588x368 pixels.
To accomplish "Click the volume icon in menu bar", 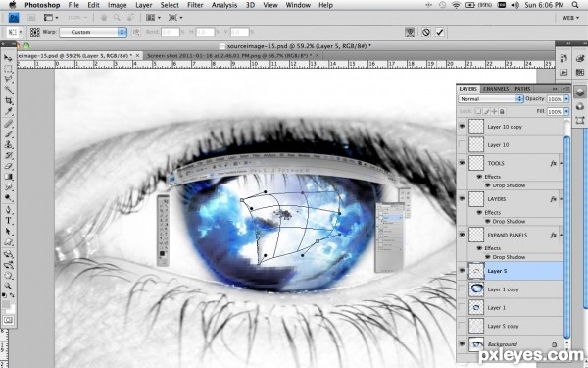I will (x=514, y=5).
